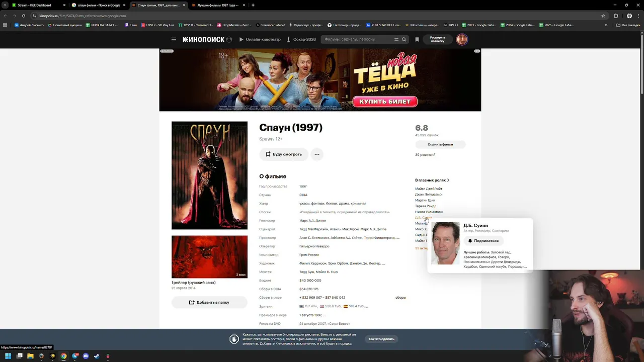Subscribe to Д.Б. Суини with Подписаться
The height and width of the screenshot is (362, 644).
pos(483,241)
